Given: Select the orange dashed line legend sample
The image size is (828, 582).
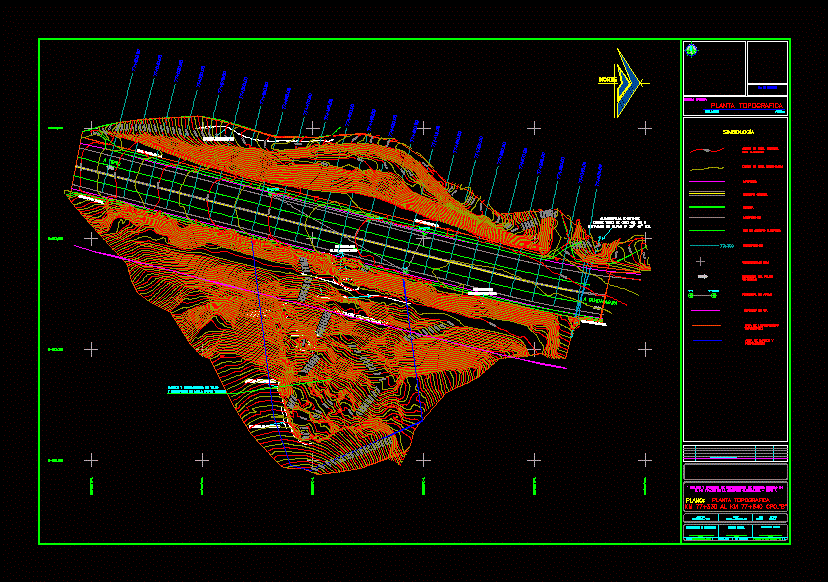Looking at the screenshot, I should pos(704,326).
